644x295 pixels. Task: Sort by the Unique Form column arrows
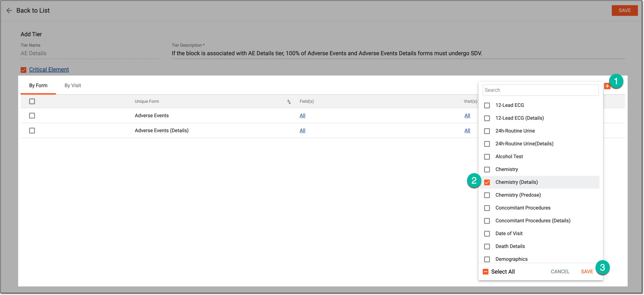coord(289,102)
